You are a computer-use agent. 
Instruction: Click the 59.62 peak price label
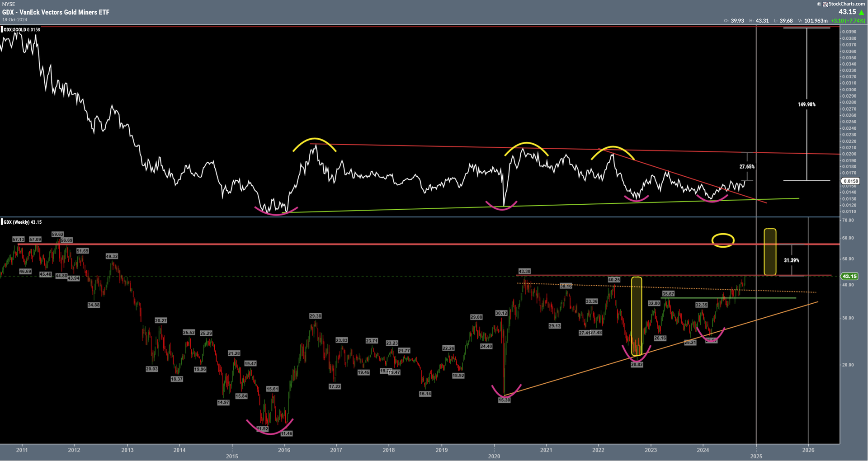(x=57, y=235)
